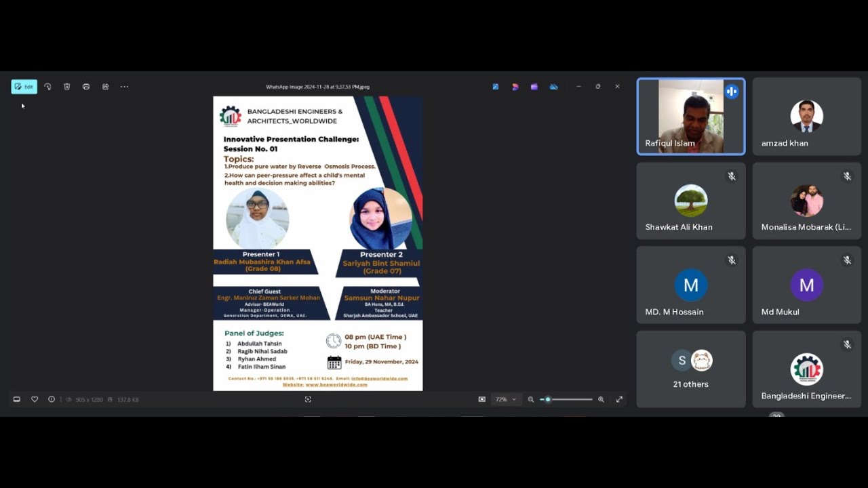Click the Presenter 1 photo on poster
The height and width of the screenshot is (488, 868).
click(x=258, y=218)
